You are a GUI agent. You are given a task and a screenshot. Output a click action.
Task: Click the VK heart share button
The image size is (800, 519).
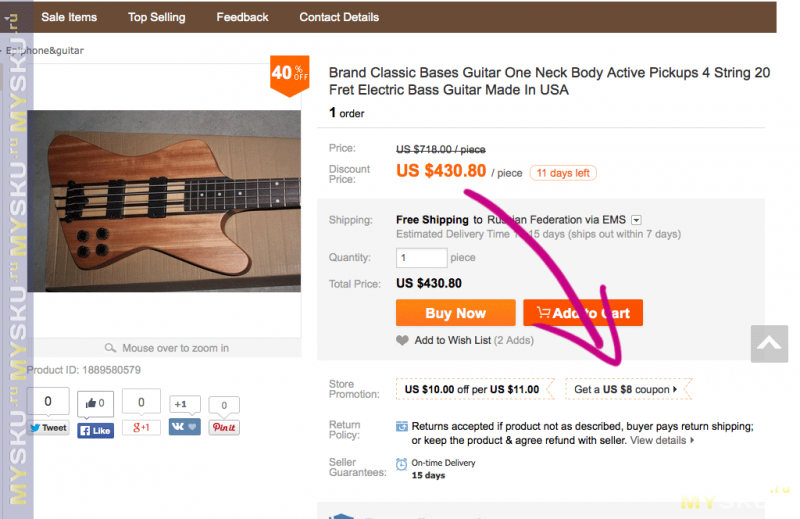[x=184, y=427]
